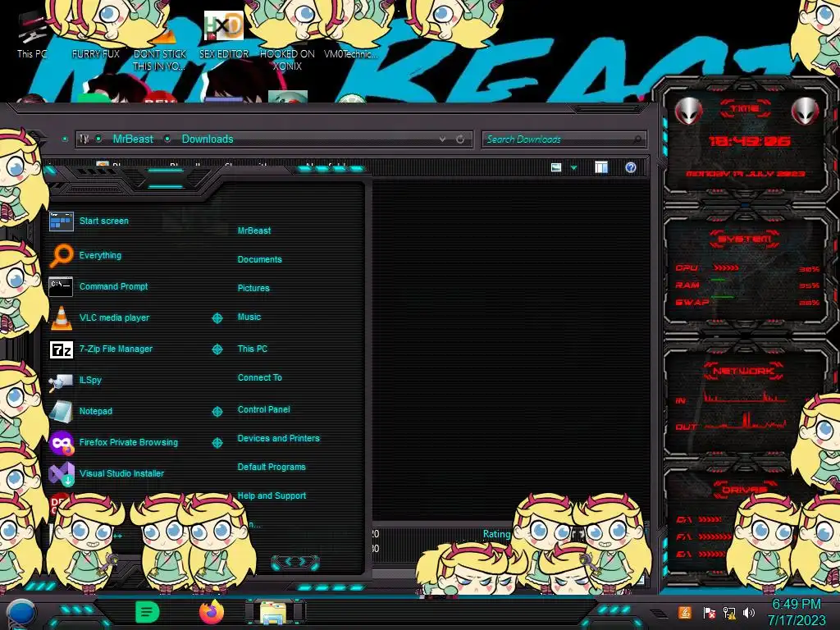Expand Firefox Private Browsing jump list arrow
Screen dimensions: 840x630
click(x=217, y=442)
